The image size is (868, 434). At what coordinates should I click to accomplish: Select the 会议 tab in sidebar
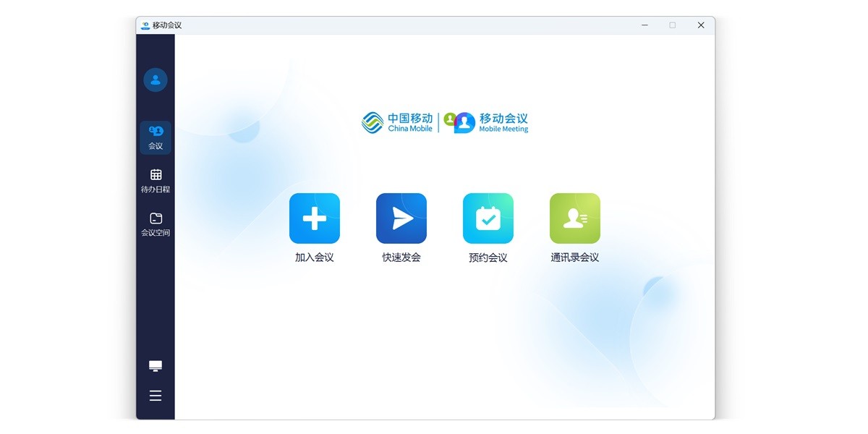point(156,137)
